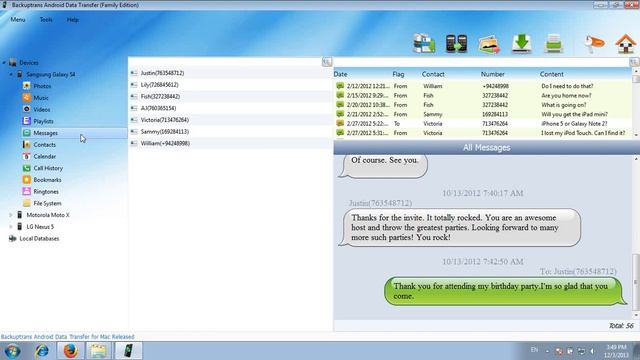Select Videos in the device tree
This screenshot has height=360, width=640.
point(42,110)
